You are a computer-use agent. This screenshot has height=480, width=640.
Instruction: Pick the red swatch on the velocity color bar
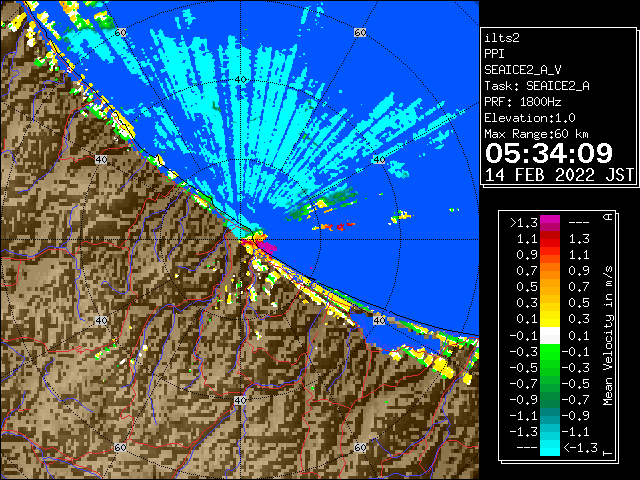[550, 239]
